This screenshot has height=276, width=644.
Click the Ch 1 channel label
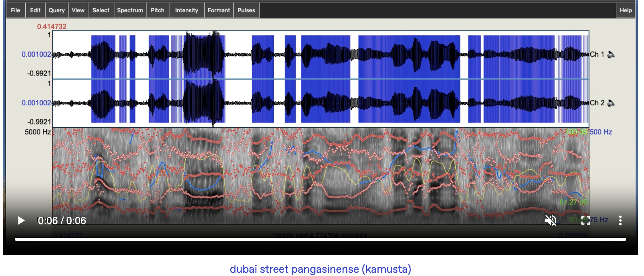click(x=597, y=54)
